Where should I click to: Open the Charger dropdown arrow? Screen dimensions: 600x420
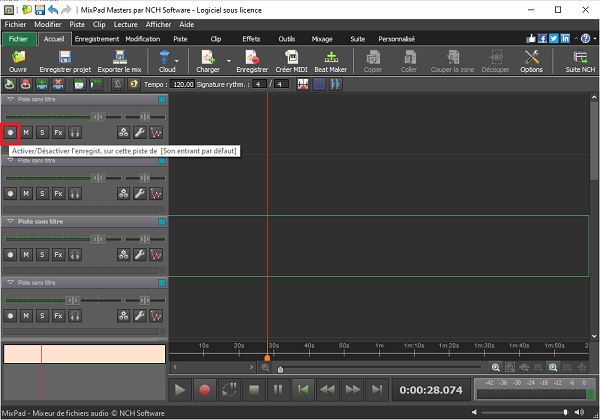coord(229,61)
